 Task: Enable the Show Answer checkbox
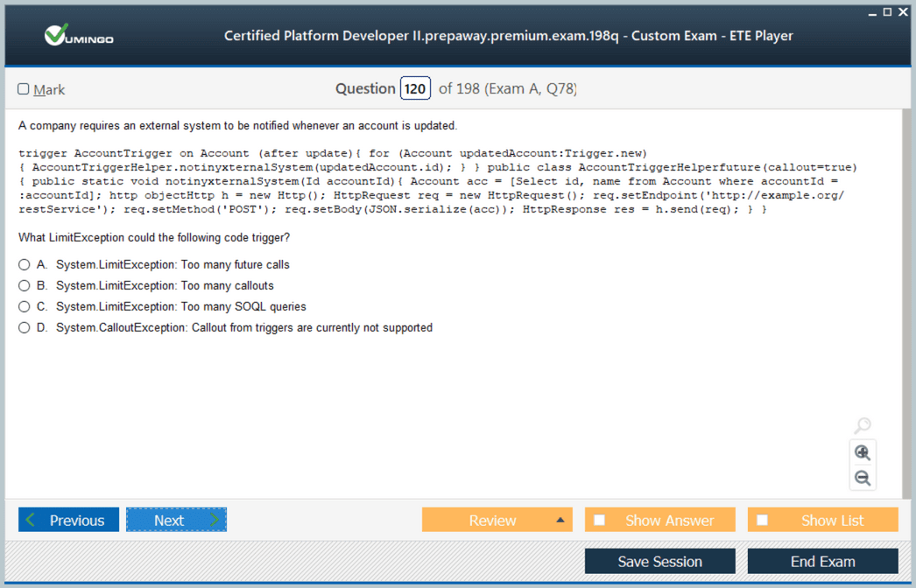[x=599, y=520]
